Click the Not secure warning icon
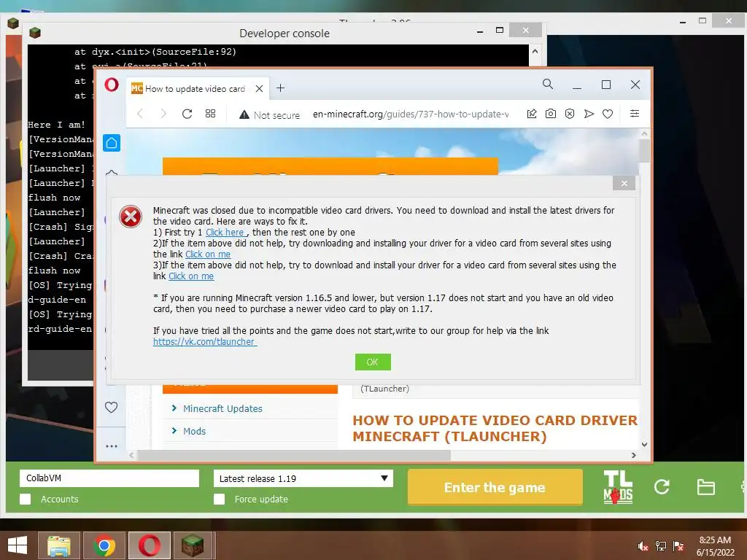This screenshot has height=560, width=747. tap(244, 114)
